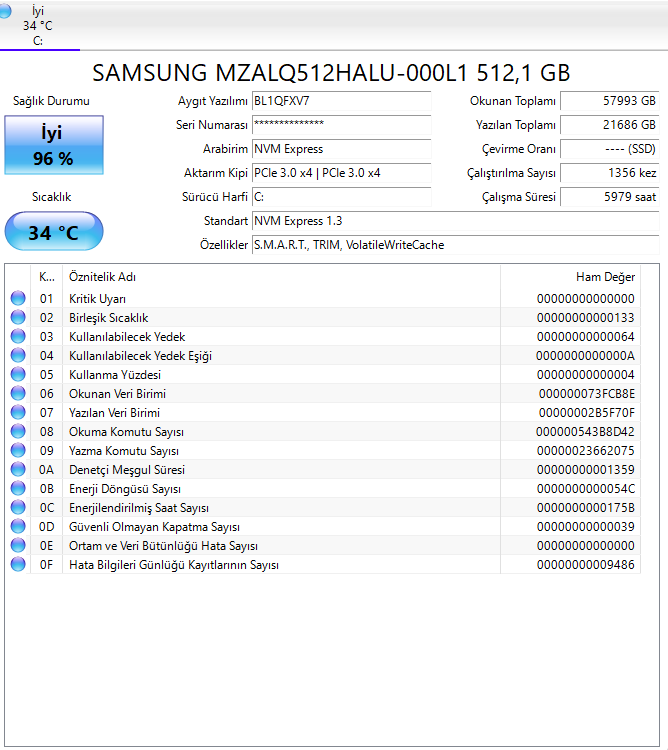Select the Okuma Komutu Sayısı attribute name
This screenshot has height=750, width=668.
[126, 432]
